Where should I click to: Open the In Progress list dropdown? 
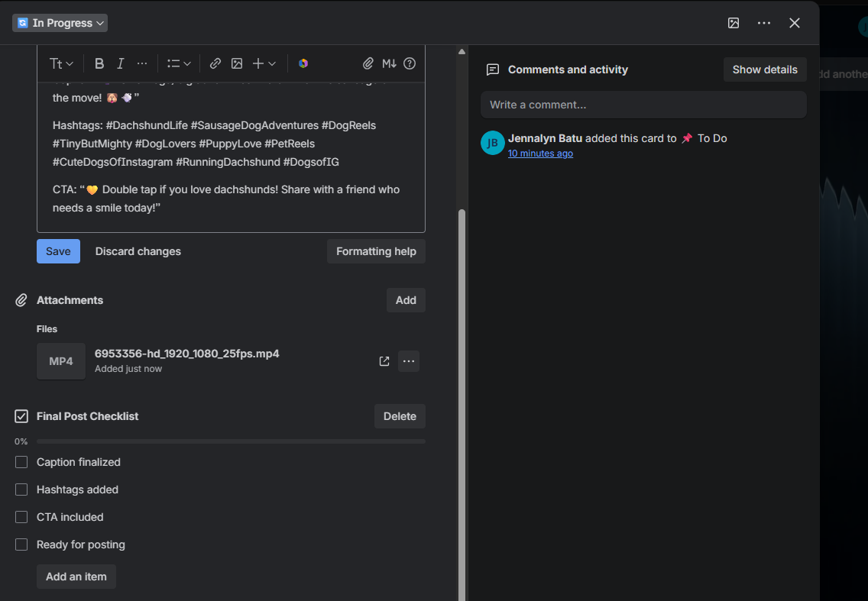pyautogui.click(x=60, y=23)
